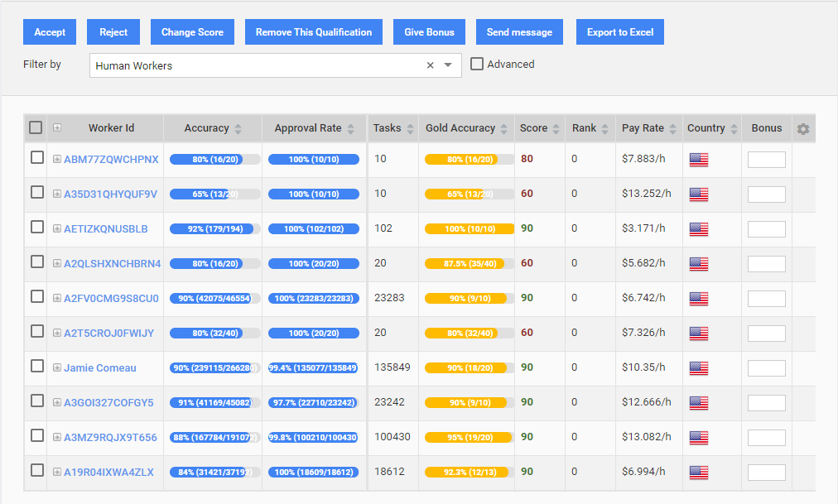Enable the Advanced filter checkbox
The width and height of the screenshot is (838, 504).
[x=477, y=64]
